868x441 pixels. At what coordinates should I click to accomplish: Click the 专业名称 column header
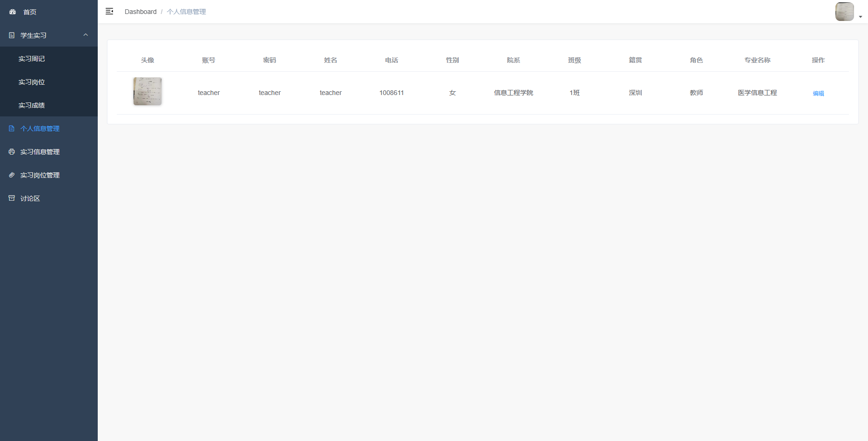pos(757,60)
